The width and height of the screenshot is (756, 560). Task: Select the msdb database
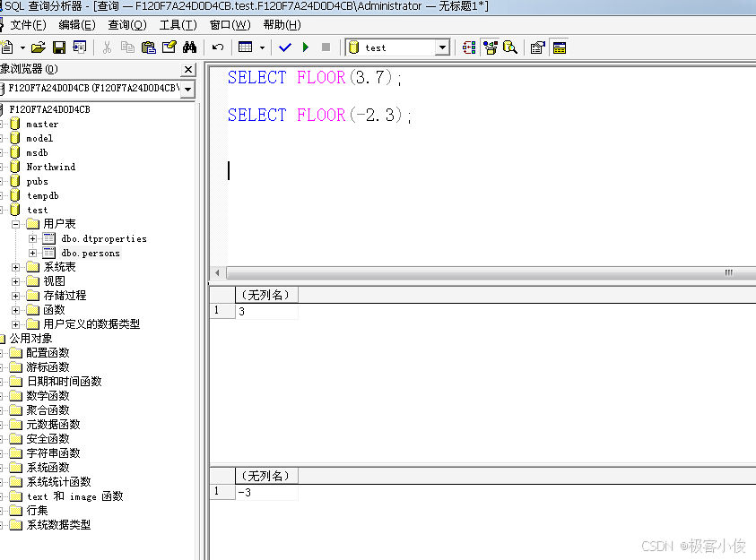pos(37,152)
